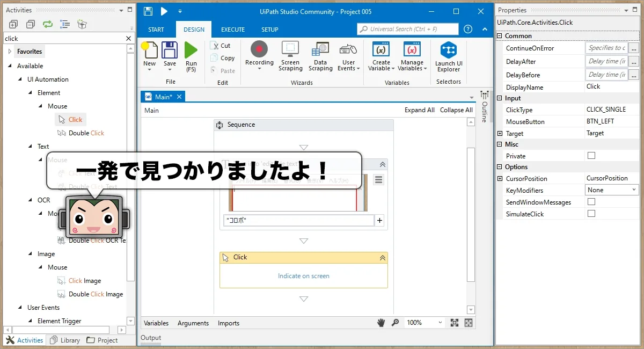Toggle the Private checkbox
Screen dimensions: 644x349
[x=591, y=156]
